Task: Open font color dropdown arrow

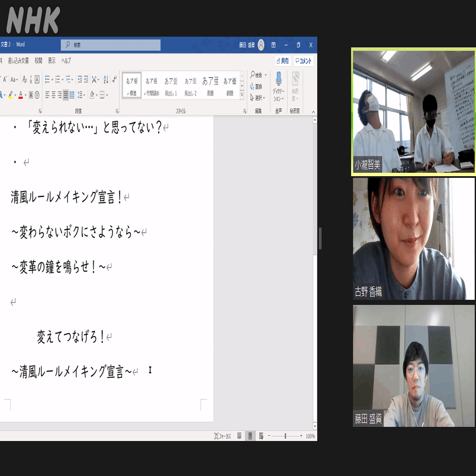Action: tap(25, 95)
